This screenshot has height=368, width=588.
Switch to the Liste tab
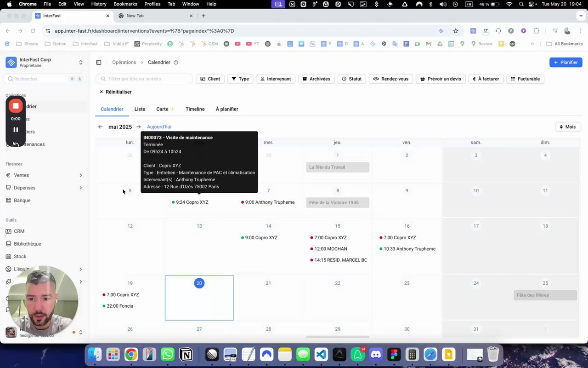click(x=140, y=109)
